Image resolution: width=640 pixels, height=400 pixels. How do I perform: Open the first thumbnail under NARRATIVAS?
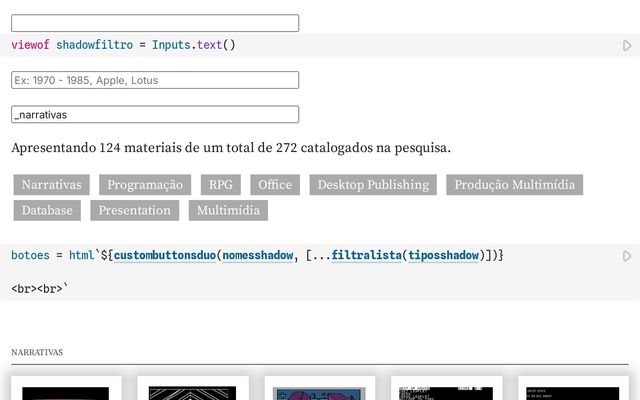pos(66,388)
